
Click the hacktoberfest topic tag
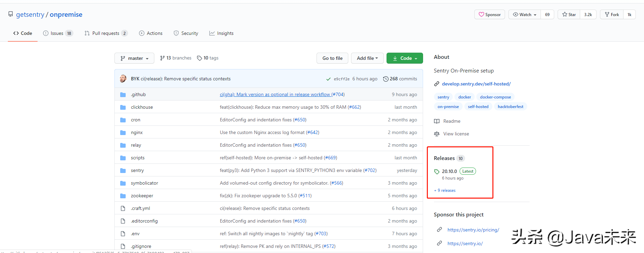pos(510,107)
